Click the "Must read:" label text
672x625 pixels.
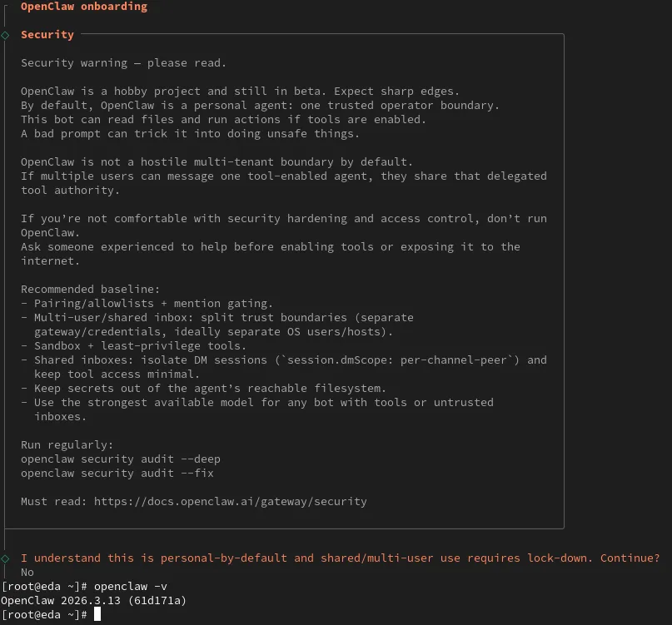tap(54, 502)
